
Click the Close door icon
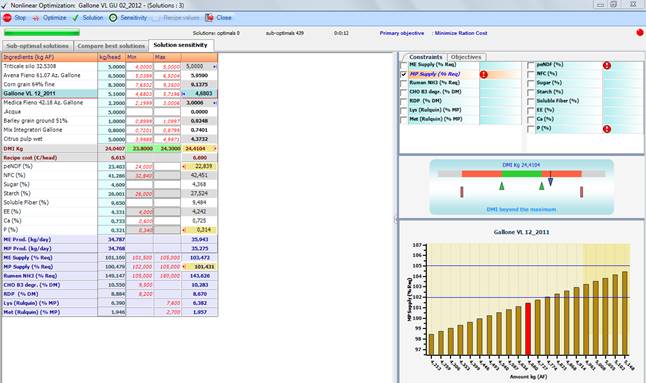coord(209,18)
